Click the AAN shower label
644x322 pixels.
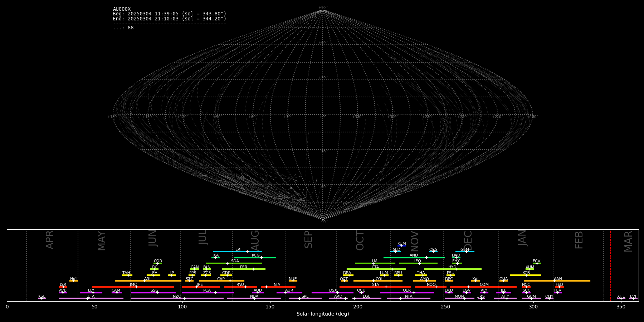558,279
